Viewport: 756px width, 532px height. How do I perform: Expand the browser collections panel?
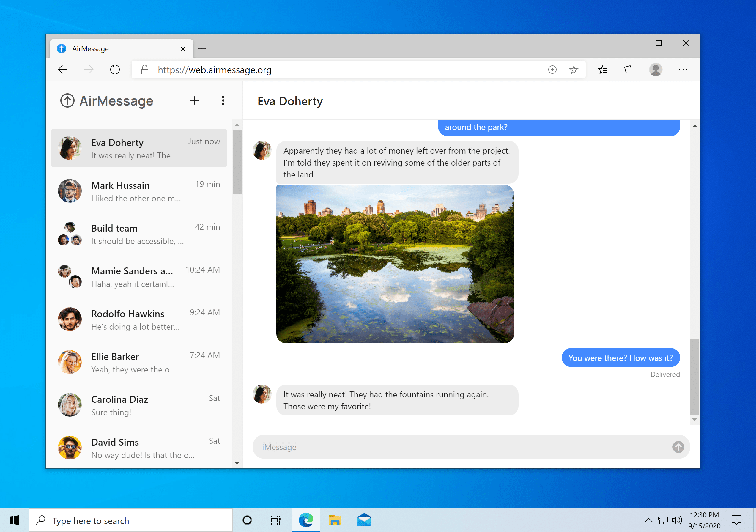(629, 70)
